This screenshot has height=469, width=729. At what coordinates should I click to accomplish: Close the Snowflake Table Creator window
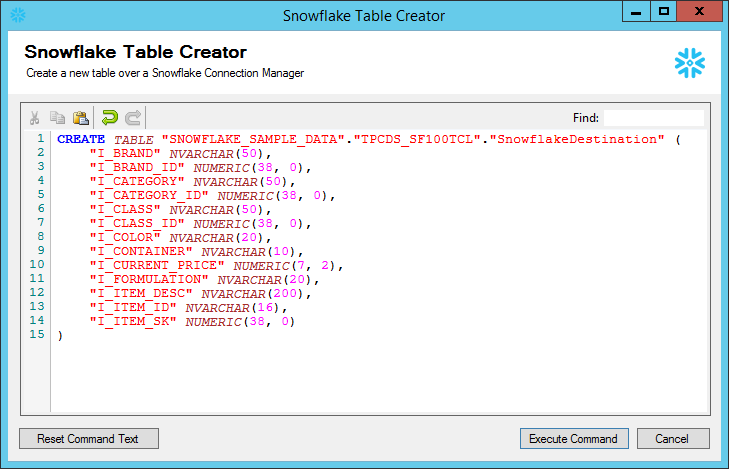pos(699,12)
